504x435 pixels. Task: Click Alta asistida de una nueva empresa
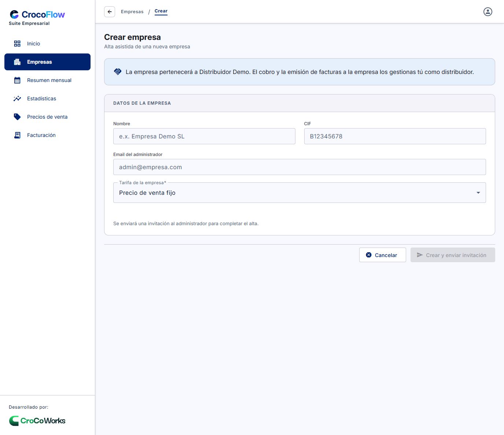point(147,47)
